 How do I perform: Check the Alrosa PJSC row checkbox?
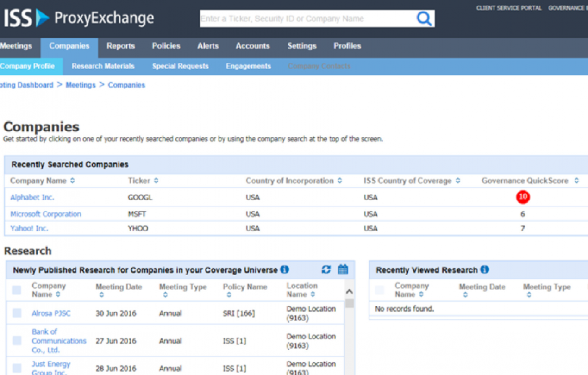(x=17, y=313)
